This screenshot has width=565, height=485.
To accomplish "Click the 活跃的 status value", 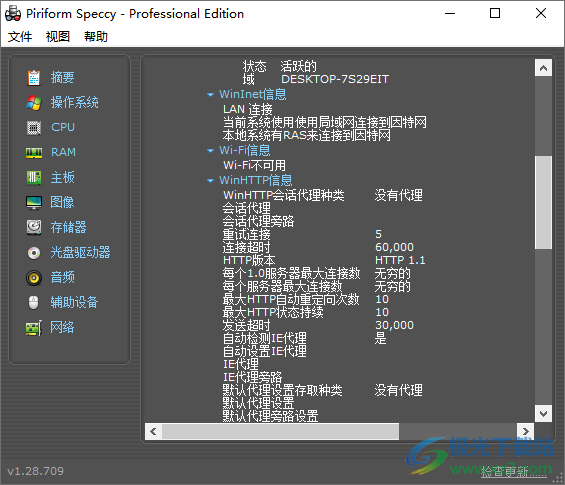I will (298, 66).
